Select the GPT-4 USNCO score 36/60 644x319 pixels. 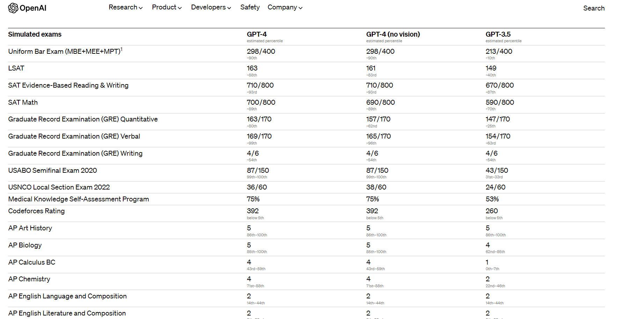click(x=257, y=187)
